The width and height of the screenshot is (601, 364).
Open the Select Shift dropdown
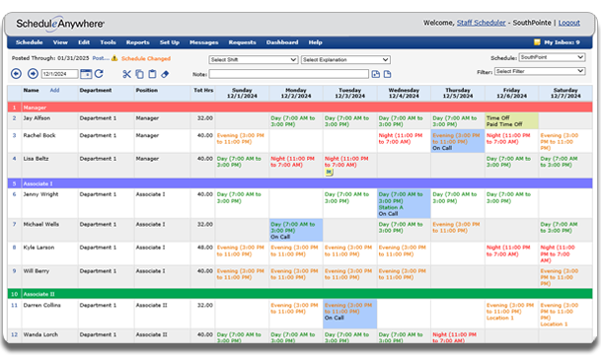tap(254, 60)
